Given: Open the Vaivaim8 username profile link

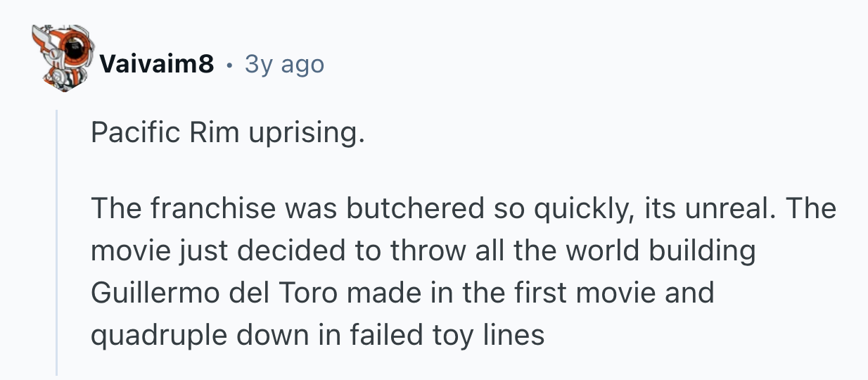Looking at the screenshot, I should click(156, 65).
